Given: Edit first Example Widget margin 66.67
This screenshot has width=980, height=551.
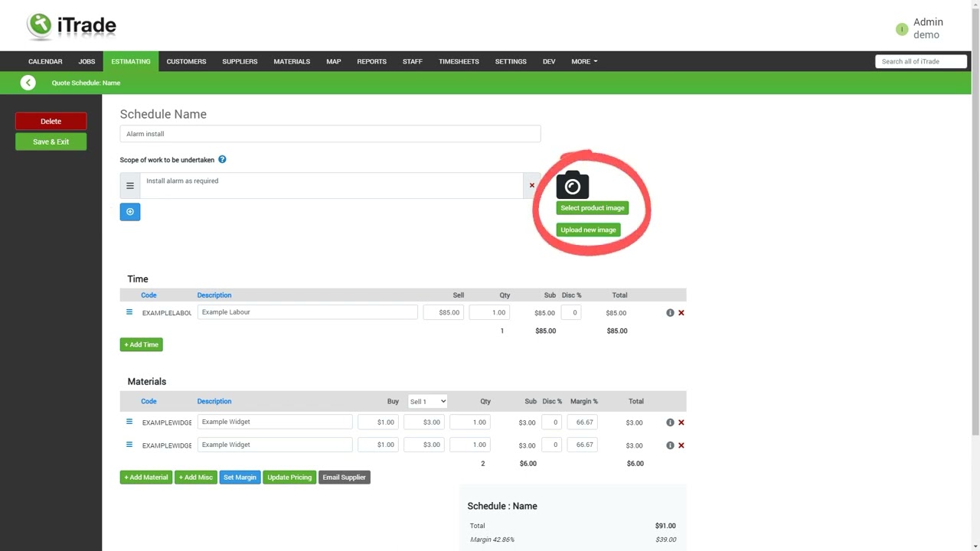Looking at the screenshot, I should (x=583, y=422).
